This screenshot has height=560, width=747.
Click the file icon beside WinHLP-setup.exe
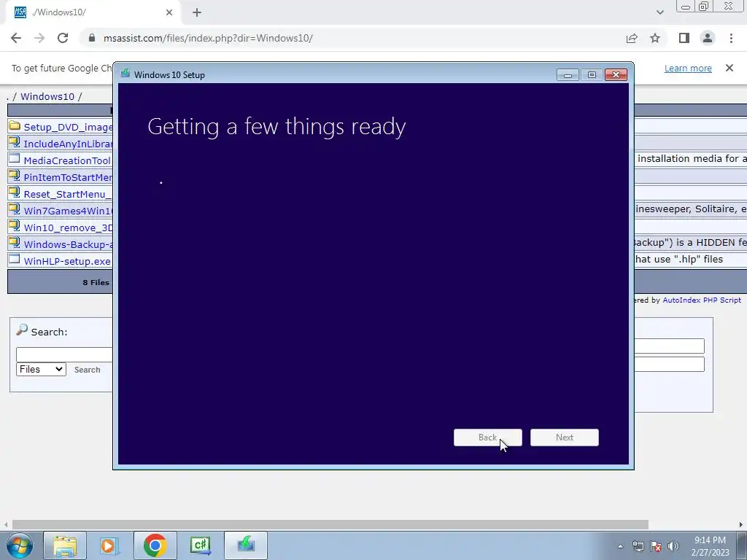click(x=15, y=260)
